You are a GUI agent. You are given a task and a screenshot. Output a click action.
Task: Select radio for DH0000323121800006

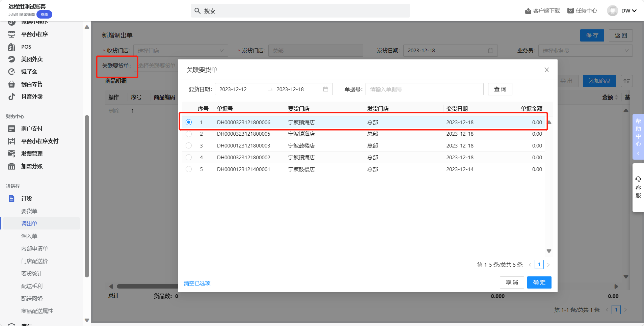tap(189, 122)
